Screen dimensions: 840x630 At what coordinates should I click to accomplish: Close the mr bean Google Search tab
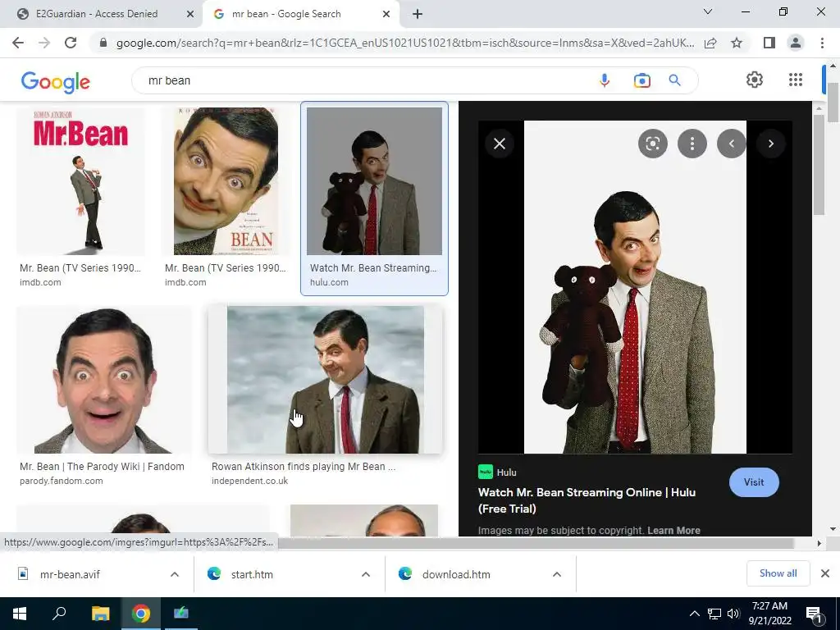pyautogui.click(x=386, y=15)
